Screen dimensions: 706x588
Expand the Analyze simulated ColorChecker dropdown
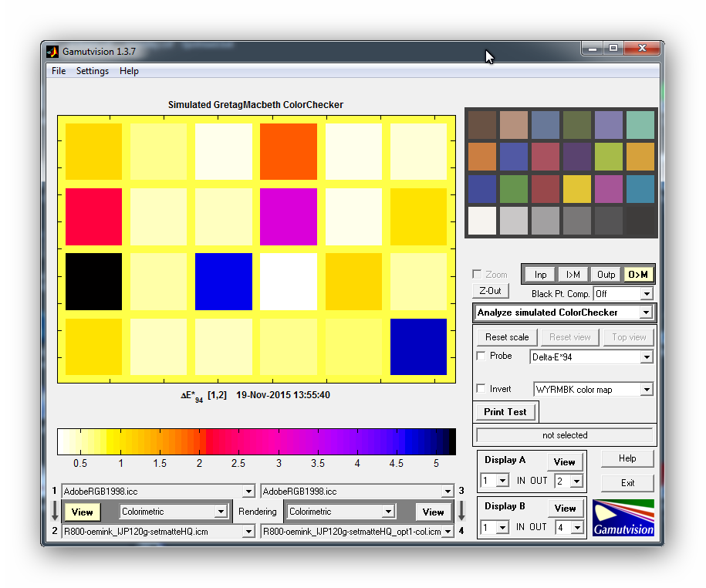click(645, 313)
